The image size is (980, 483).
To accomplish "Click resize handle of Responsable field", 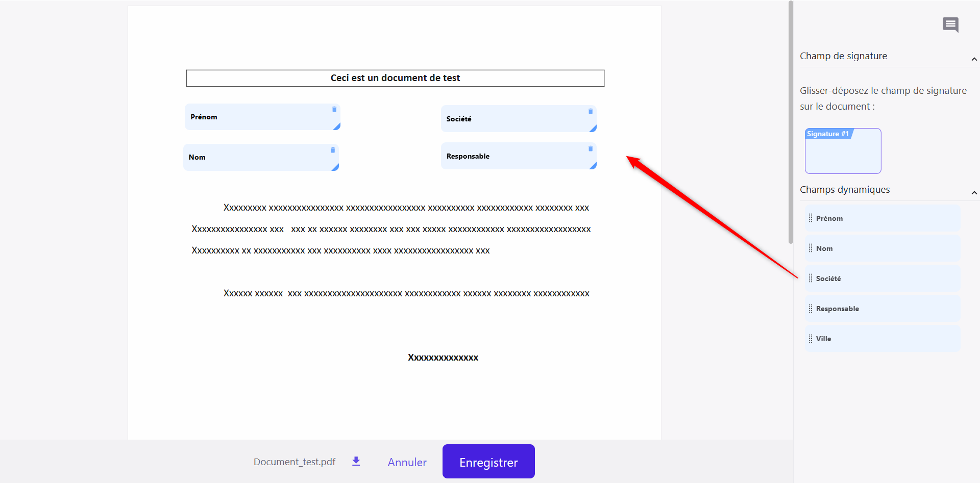I will click(x=593, y=166).
